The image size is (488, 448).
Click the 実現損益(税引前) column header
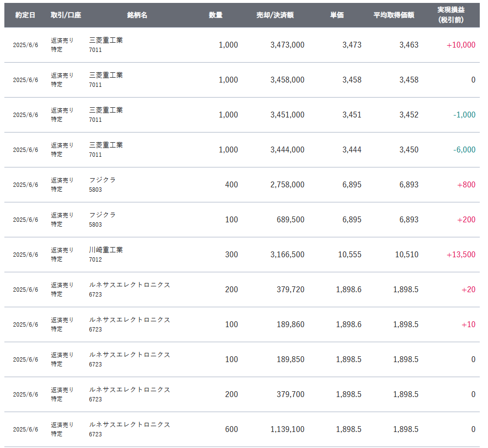click(451, 15)
